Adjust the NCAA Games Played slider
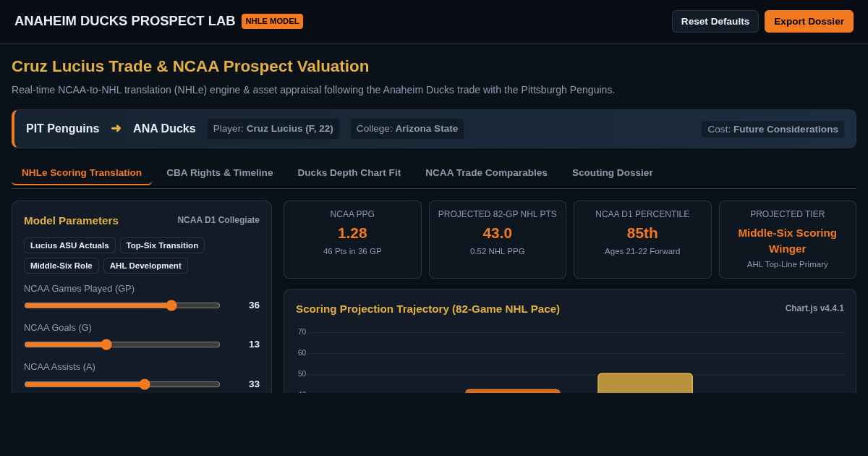 (x=122, y=305)
